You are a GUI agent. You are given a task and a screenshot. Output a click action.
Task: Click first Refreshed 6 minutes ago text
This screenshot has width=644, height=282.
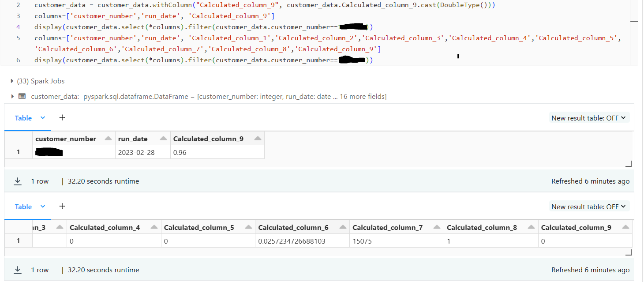590,181
